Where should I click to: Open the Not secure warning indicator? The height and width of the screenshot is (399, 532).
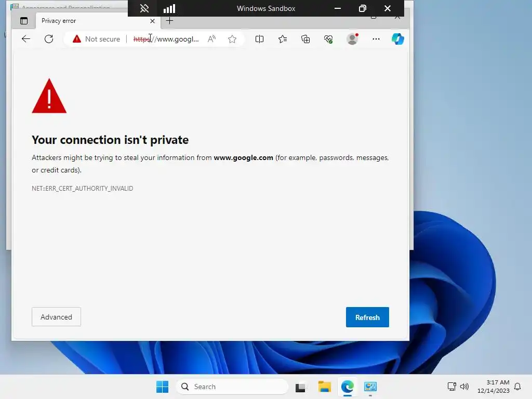pos(96,39)
